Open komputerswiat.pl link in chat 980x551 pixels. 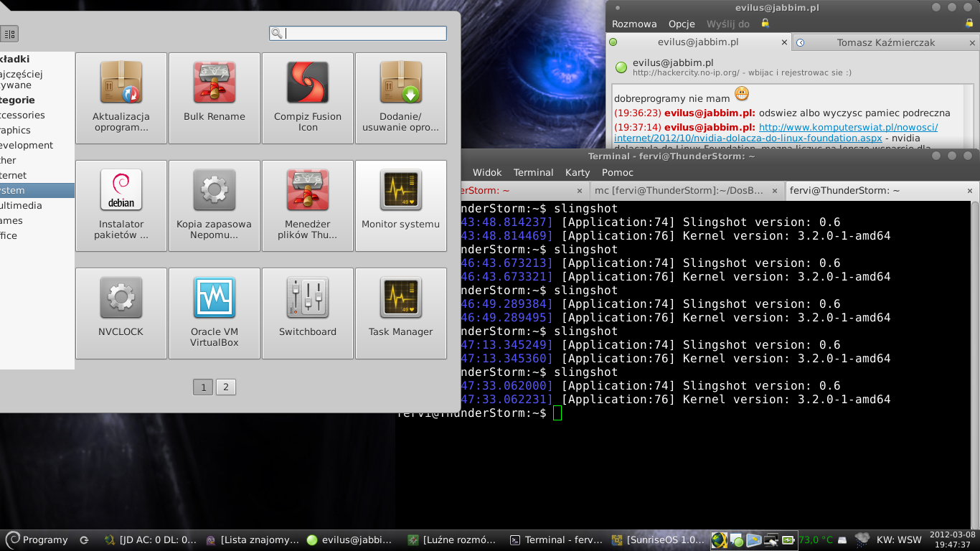pos(848,128)
